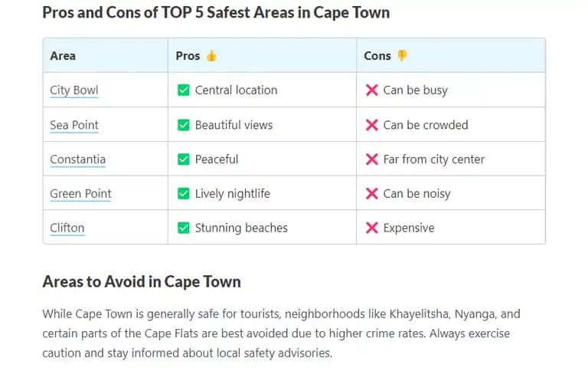Click the Pros and Cons table title heading
The height and width of the screenshot is (368, 588).
click(216, 12)
